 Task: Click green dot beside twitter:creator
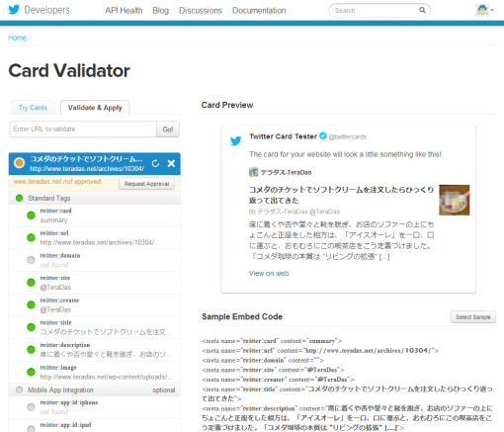[31, 304]
